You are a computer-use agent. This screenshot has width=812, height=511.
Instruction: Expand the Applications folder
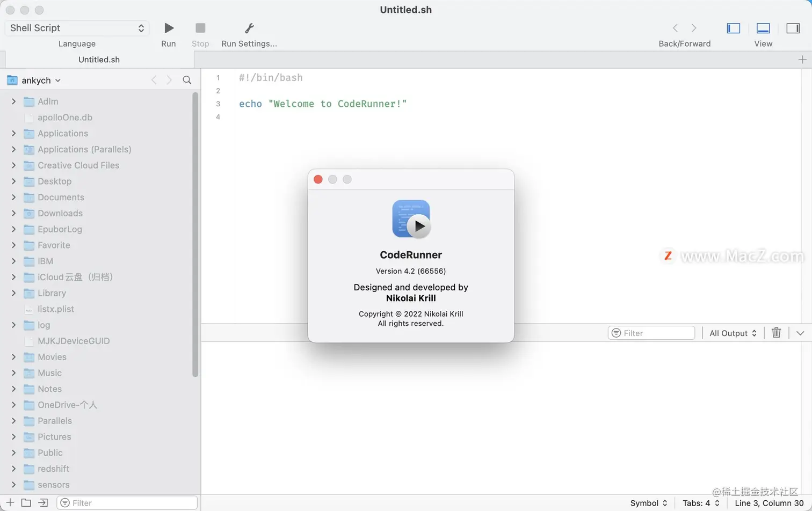click(13, 133)
